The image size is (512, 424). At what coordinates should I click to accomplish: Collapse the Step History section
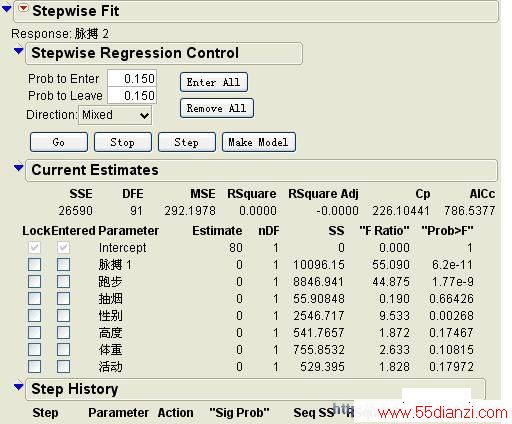click(x=19, y=387)
